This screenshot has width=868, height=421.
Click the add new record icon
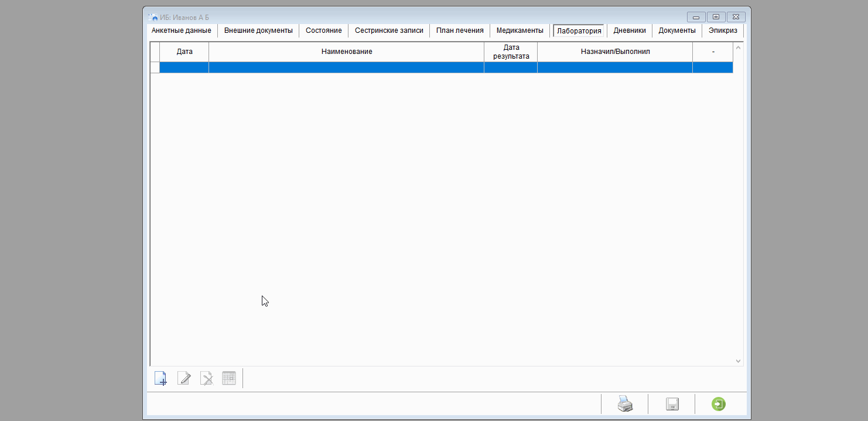tap(160, 378)
